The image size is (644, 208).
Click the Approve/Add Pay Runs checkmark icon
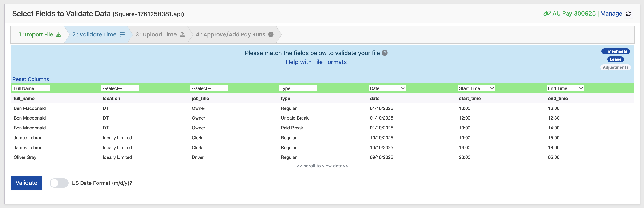click(x=271, y=34)
